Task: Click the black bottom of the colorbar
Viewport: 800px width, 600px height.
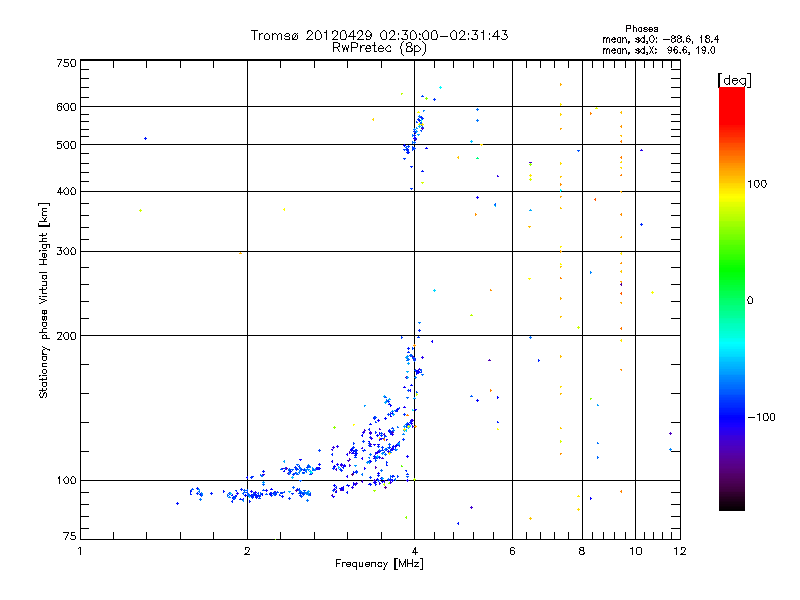Action: click(x=732, y=505)
